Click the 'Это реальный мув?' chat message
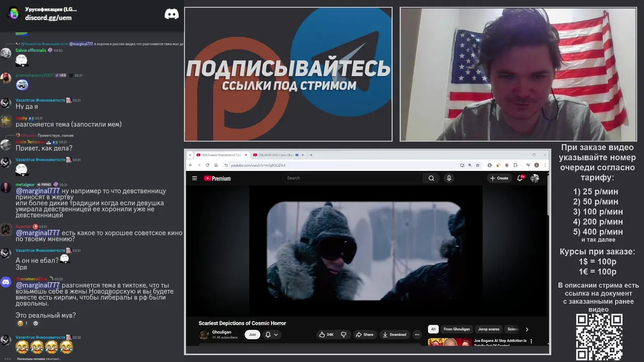The width and height of the screenshot is (644, 362). pyautogui.click(x=46, y=315)
